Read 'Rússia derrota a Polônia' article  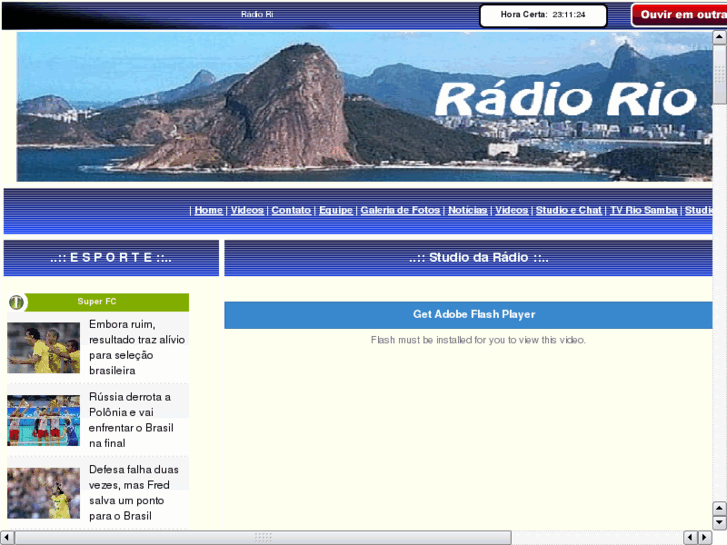(x=131, y=420)
